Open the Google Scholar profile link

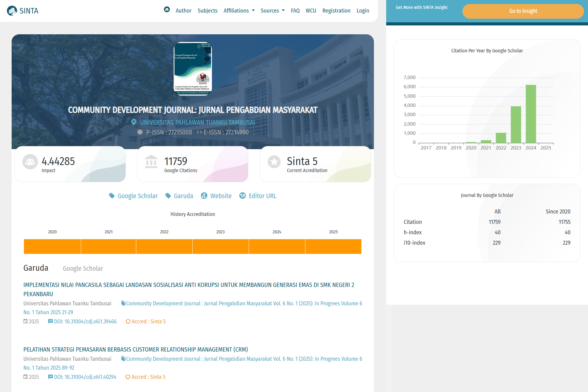138,196
